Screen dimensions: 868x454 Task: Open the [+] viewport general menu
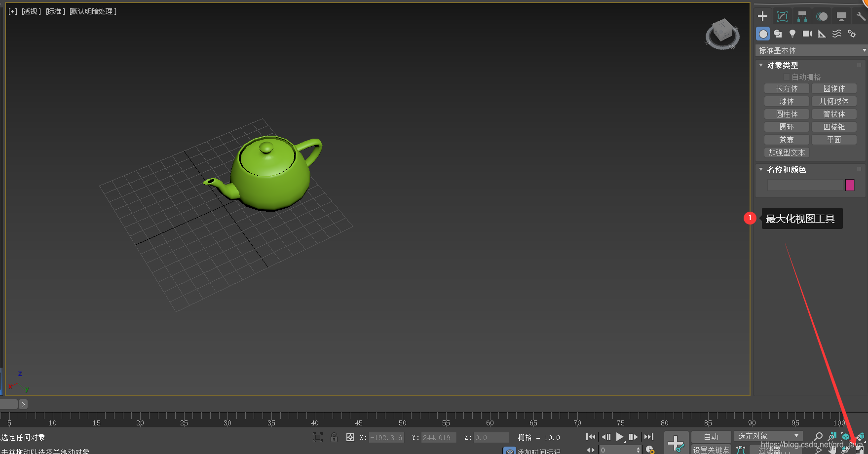pyautogui.click(x=13, y=11)
